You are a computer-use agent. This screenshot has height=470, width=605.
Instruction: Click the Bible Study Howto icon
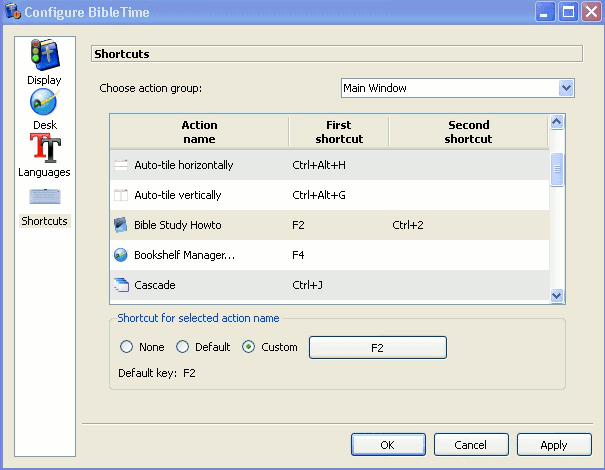[x=121, y=225]
